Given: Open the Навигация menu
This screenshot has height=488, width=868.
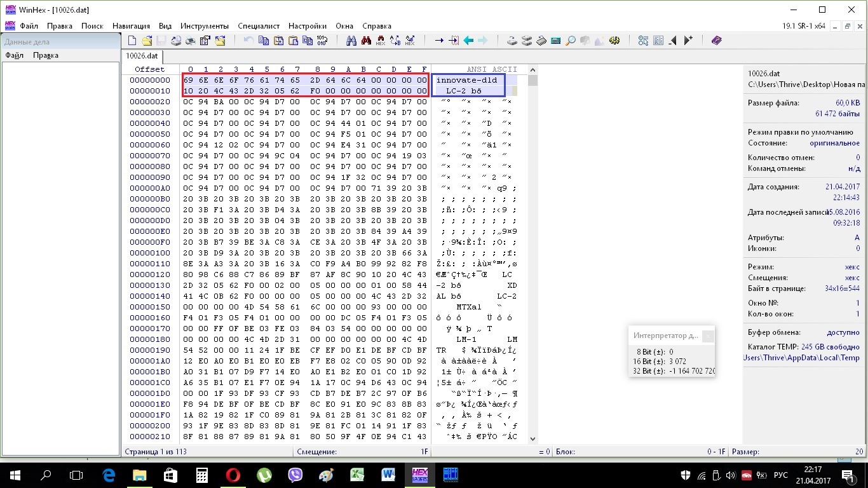Looking at the screenshot, I should (131, 26).
